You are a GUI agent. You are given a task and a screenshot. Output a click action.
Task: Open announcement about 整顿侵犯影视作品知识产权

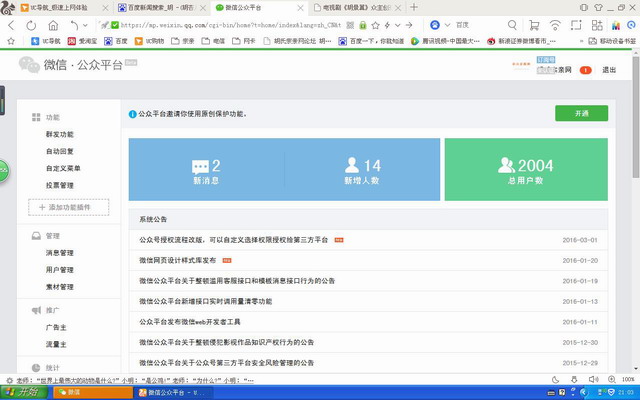pyautogui.click(x=227, y=342)
